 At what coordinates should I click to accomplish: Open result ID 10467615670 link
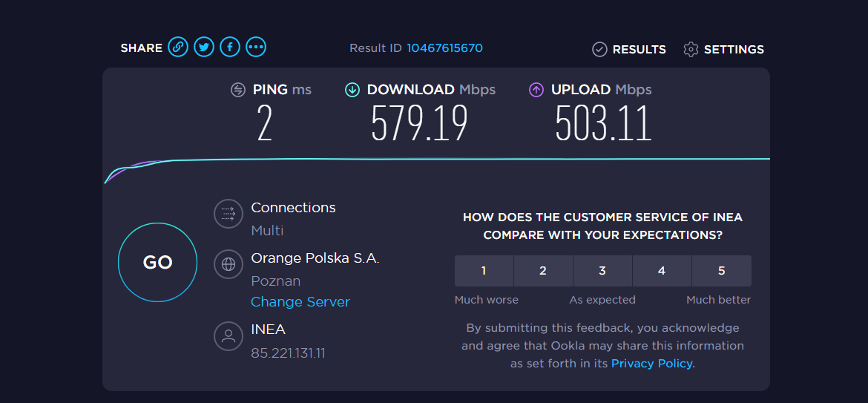(445, 48)
